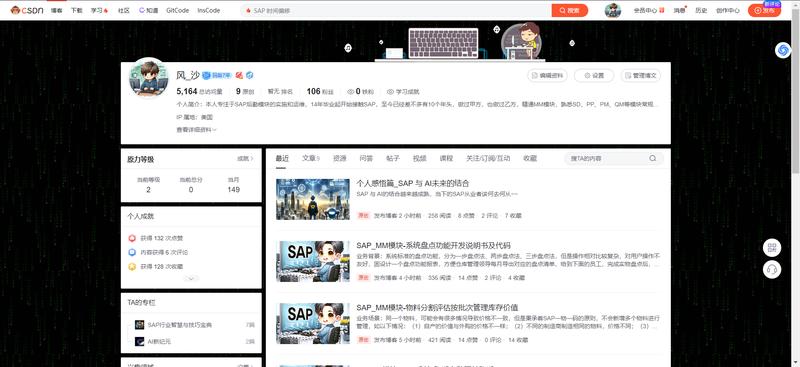
Task: Open the 博客 nav link
Action: coord(57,10)
